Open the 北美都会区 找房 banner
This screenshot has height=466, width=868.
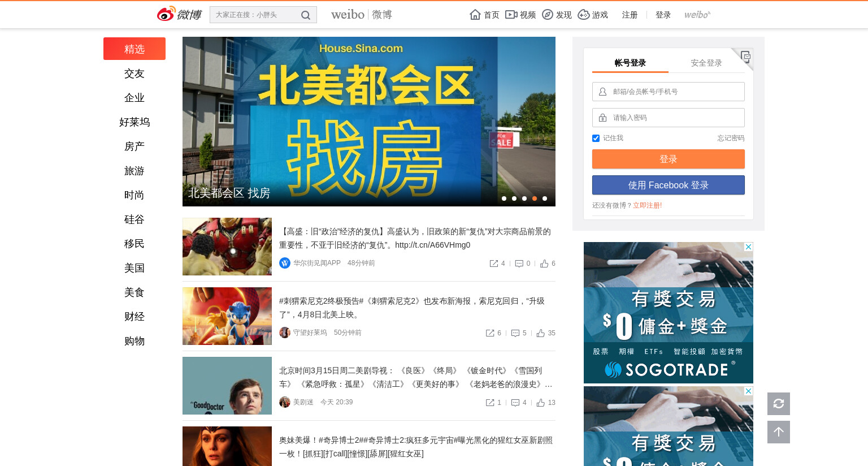tap(369, 122)
